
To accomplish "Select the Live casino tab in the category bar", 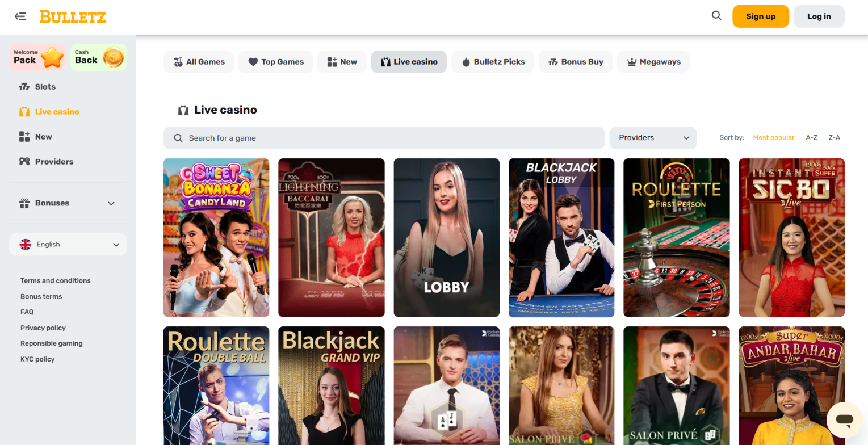I will tap(409, 62).
